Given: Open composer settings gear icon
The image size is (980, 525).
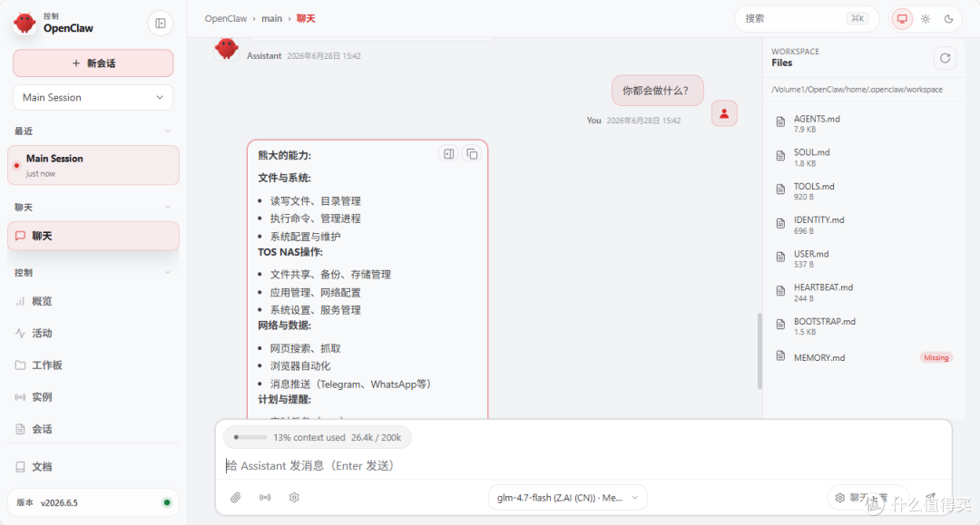Looking at the screenshot, I should (x=294, y=498).
